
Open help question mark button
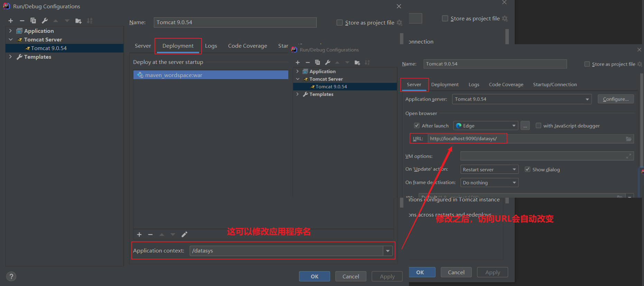click(x=11, y=276)
